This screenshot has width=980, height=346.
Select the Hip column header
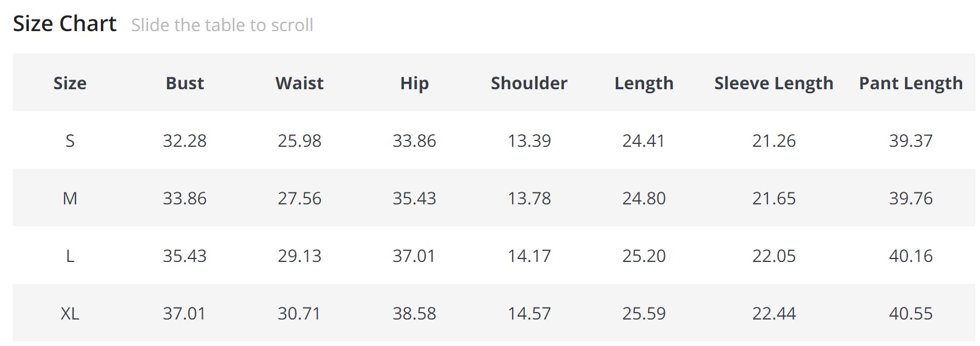click(x=414, y=83)
